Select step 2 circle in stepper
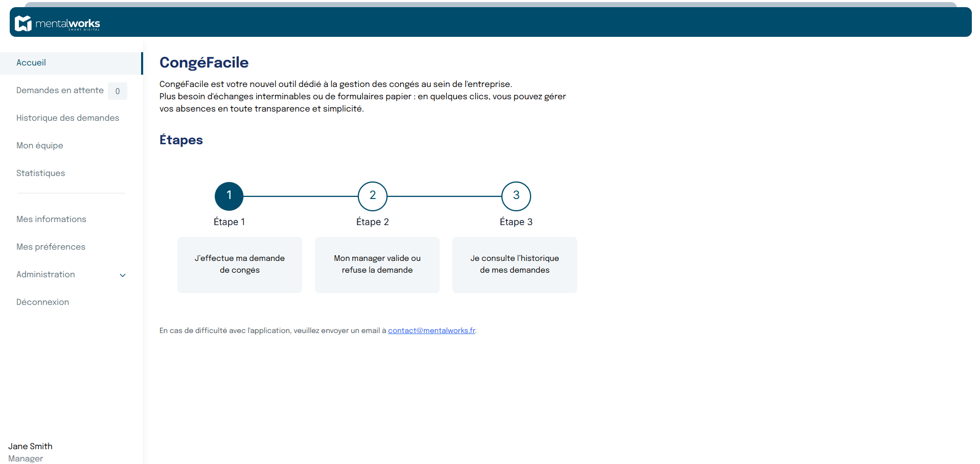This screenshot has height=464, width=980. coord(373,196)
